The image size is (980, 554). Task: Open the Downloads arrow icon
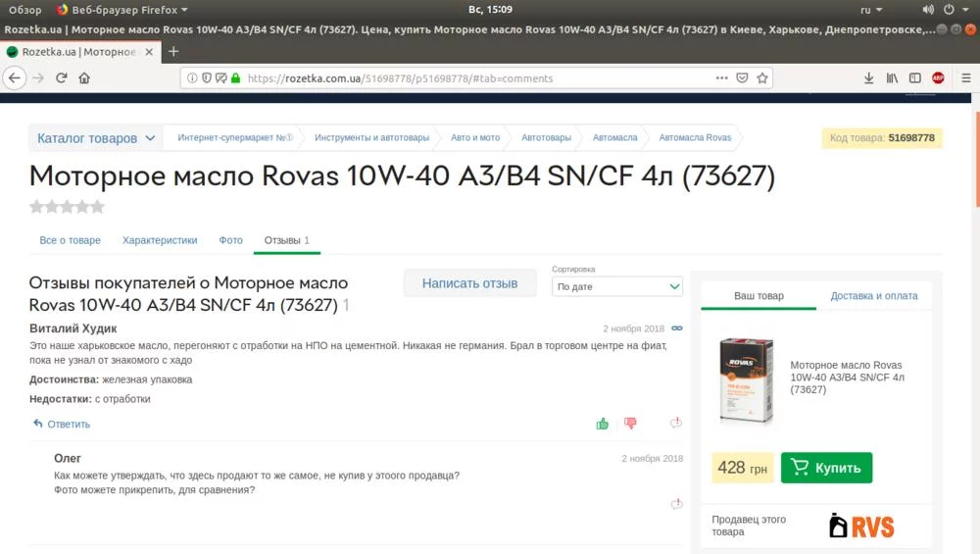click(868, 78)
